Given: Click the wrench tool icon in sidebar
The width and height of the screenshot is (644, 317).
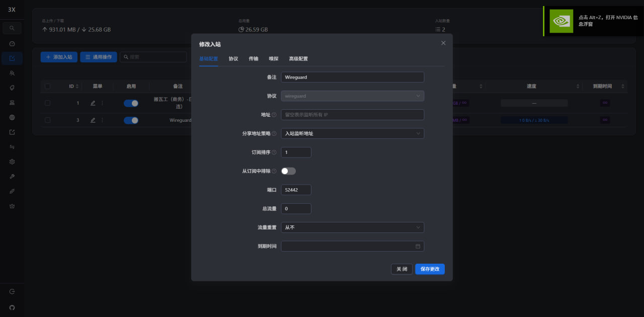Looking at the screenshot, I should (x=12, y=177).
